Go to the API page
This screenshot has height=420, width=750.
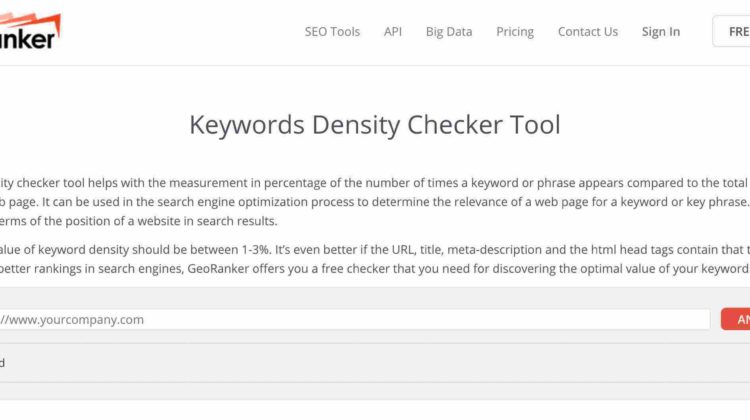pyautogui.click(x=393, y=31)
